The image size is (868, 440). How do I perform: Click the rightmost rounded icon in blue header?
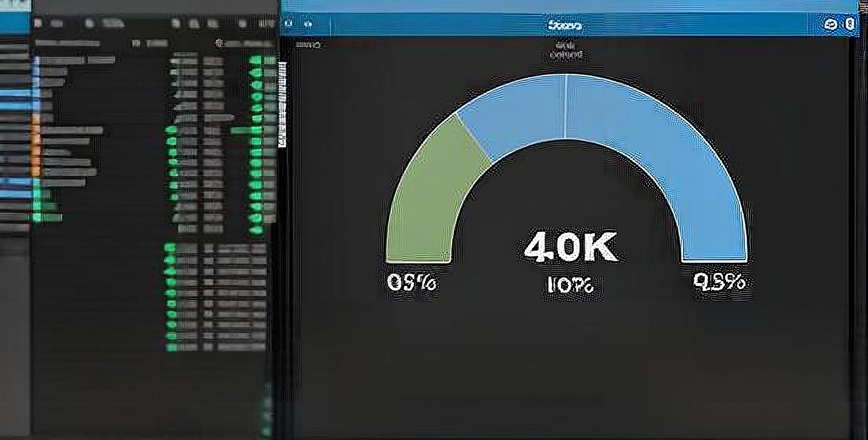(850, 24)
